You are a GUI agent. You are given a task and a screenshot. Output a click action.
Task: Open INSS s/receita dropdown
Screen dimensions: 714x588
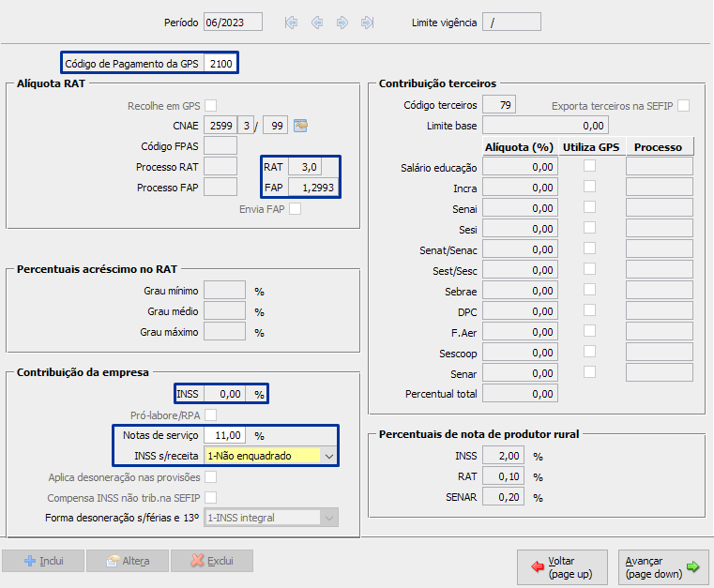click(328, 457)
